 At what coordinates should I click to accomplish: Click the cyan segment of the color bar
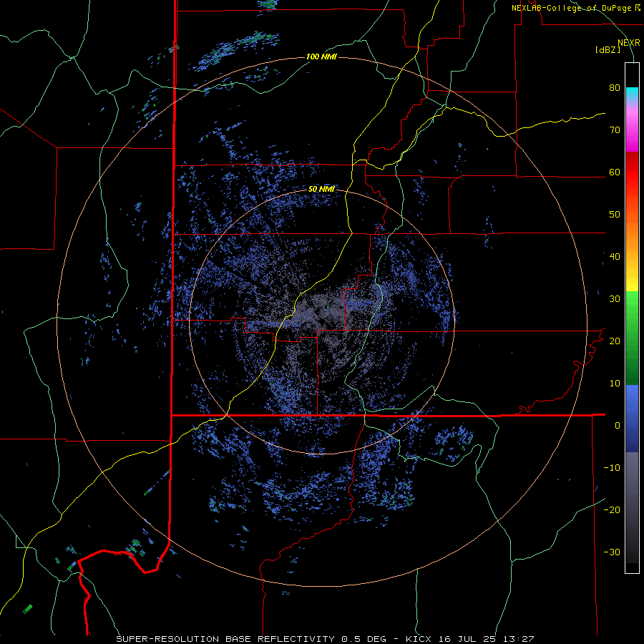pos(632,94)
